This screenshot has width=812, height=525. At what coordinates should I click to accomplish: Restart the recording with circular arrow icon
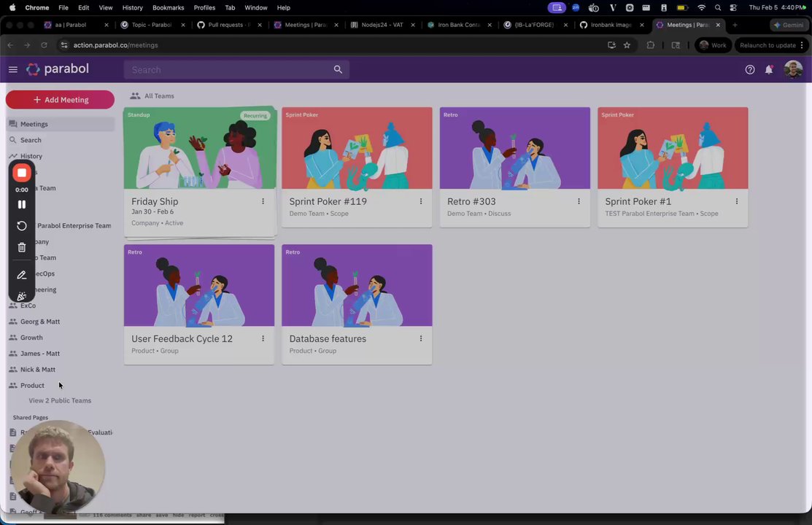coord(22,226)
